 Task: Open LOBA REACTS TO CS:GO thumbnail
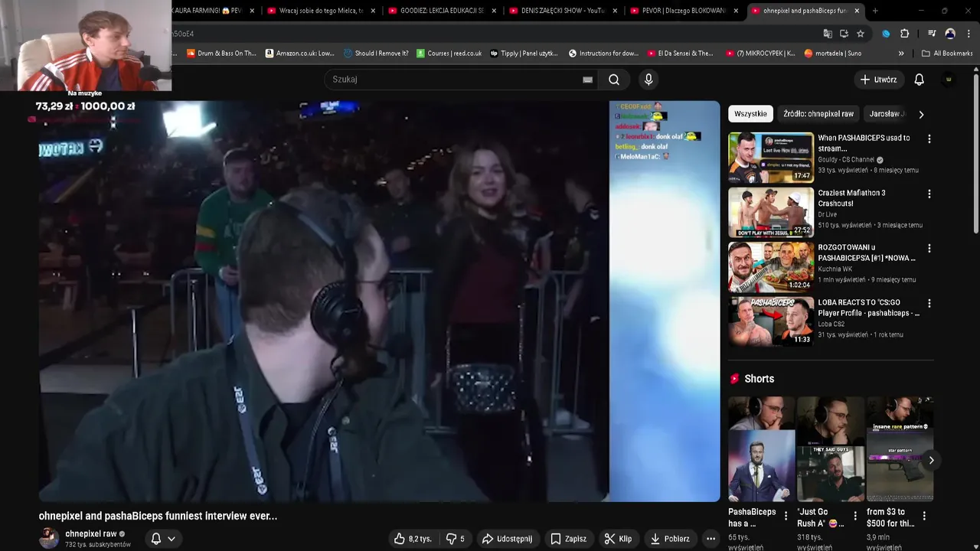point(771,322)
